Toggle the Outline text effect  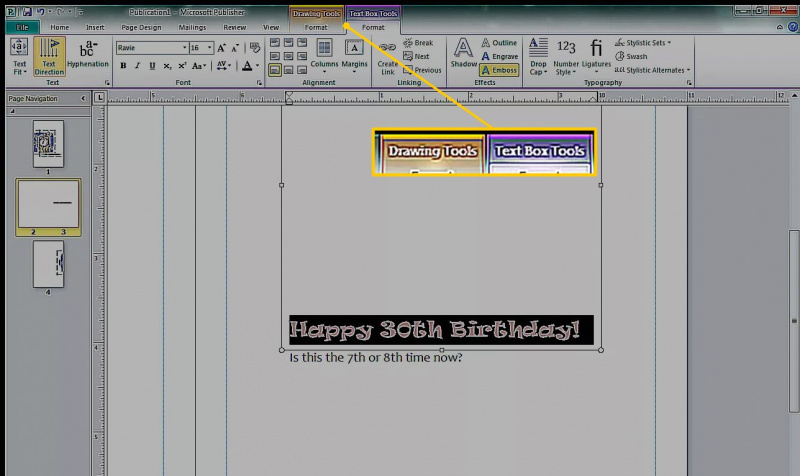pos(499,43)
